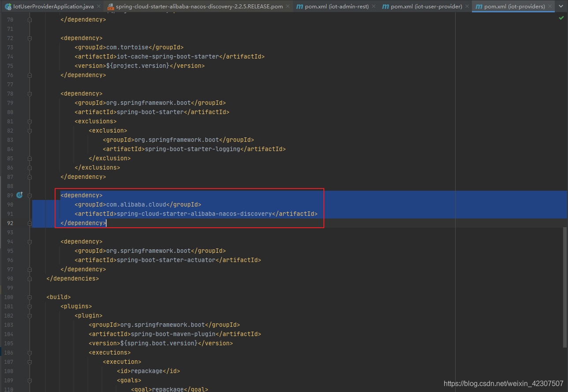Click fold end marker at line 92
This screenshot has height=392, width=568.
(30, 223)
